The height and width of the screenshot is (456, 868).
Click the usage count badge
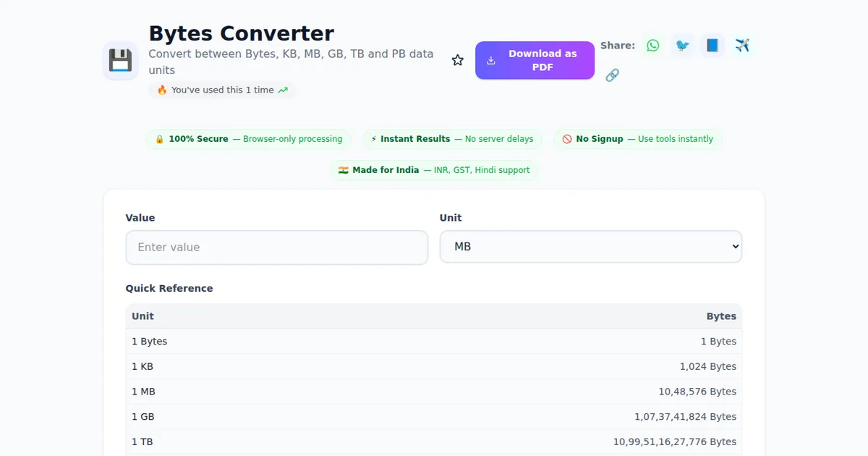222,90
